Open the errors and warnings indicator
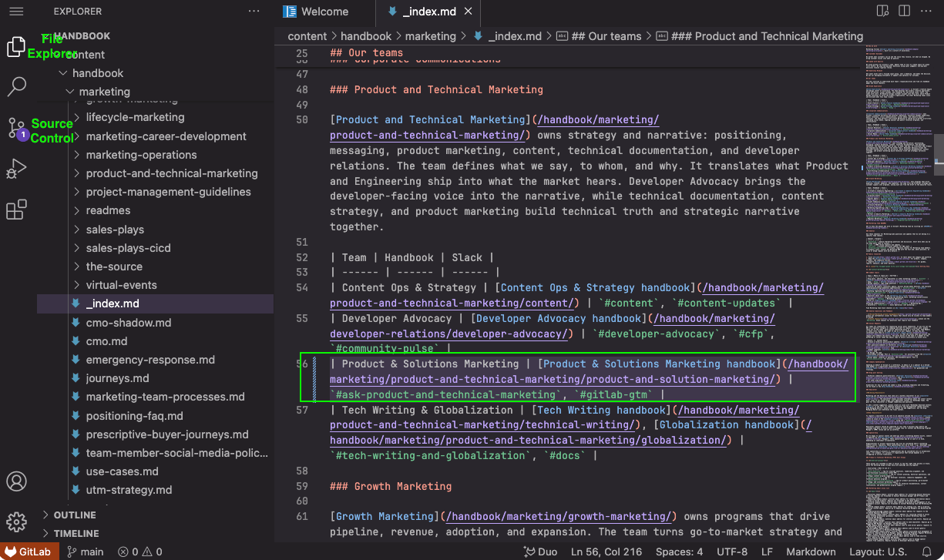Screen dimensions: 944x560 (x=140, y=552)
